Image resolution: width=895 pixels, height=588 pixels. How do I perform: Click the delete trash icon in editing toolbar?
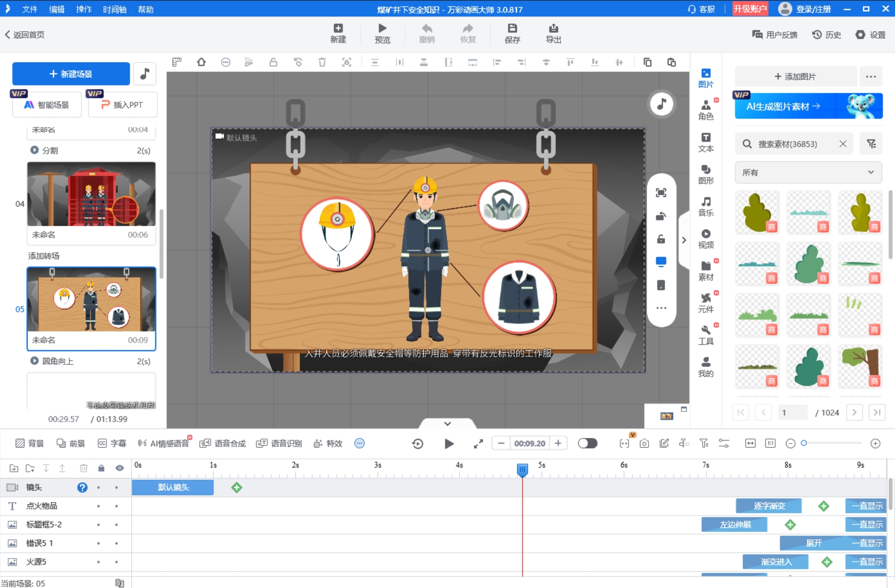[322, 62]
